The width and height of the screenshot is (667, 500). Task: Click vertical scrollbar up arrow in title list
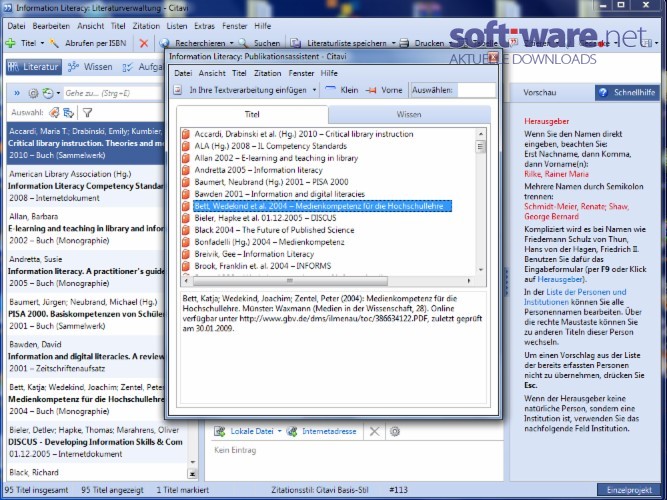pyautogui.click(x=481, y=134)
